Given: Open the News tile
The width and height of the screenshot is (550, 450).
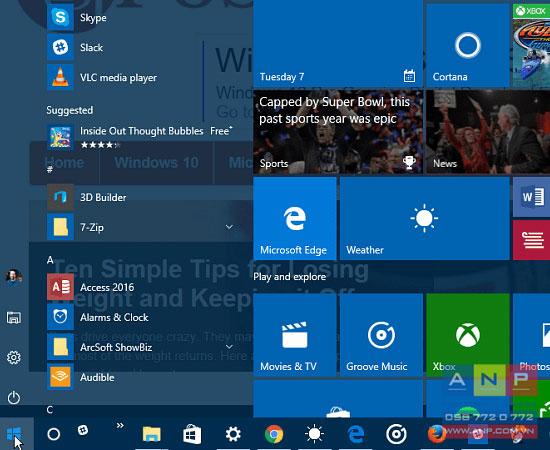Looking at the screenshot, I should click(x=488, y=132).
